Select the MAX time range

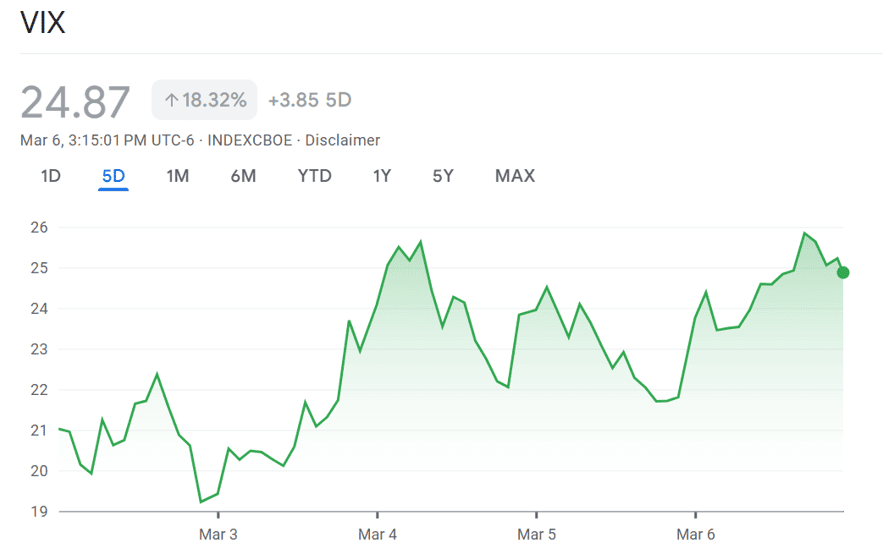point(515,176)
